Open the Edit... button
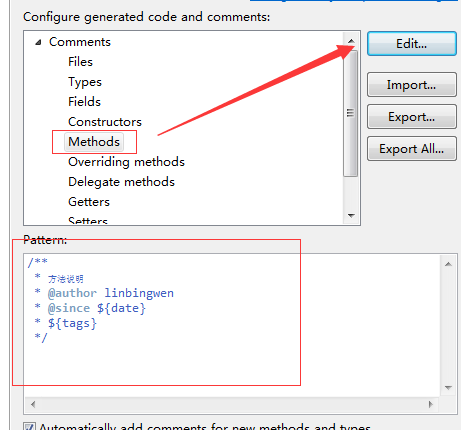The height and width of the screenshot is (430, 461). pos(412,43)
